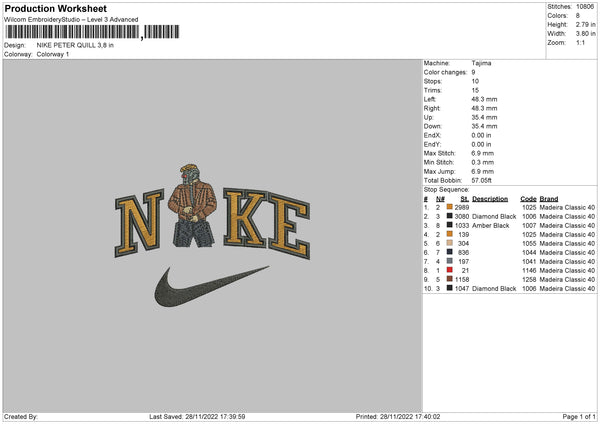The image size is (600, 424).
Task: Click 'Amber Black' description in row 3
Action: (x=491, y=225)
